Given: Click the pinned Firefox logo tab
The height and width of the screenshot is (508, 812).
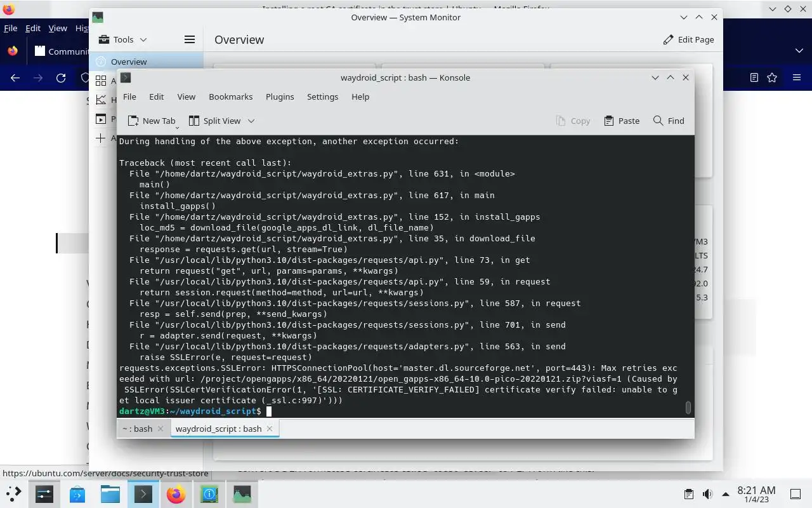Looking at the screenshot, I should click(x=13, y=51).
